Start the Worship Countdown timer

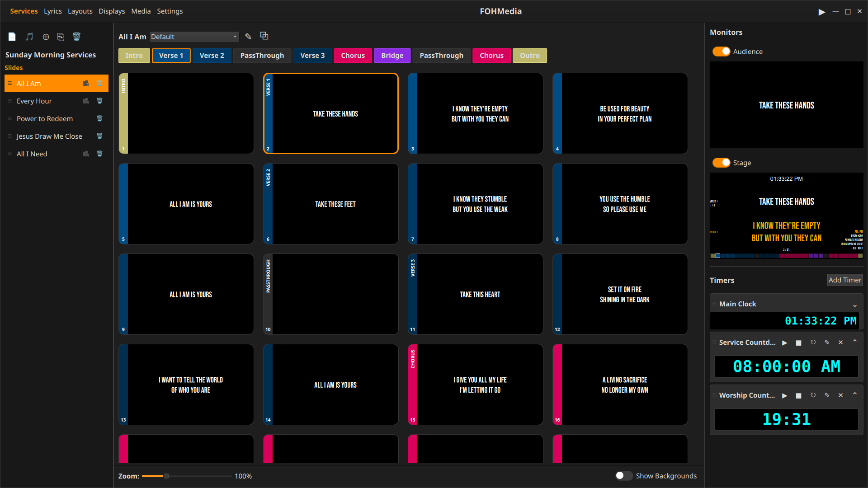pos(785,396)
